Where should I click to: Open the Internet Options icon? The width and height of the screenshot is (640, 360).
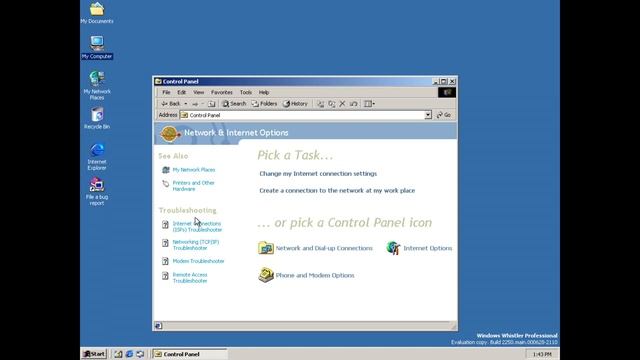[x=419, y=248]
